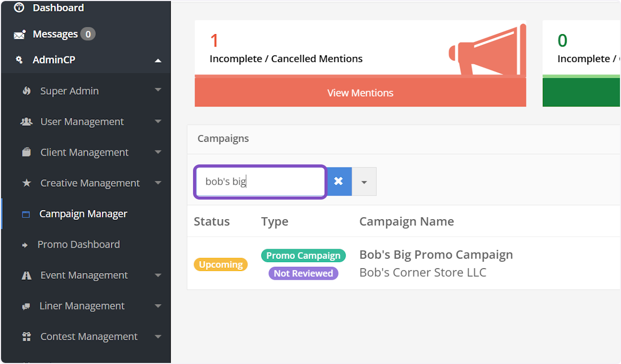Click the View Mentions button
This screenshot has height=364, width=621.
tap(360, 93)
